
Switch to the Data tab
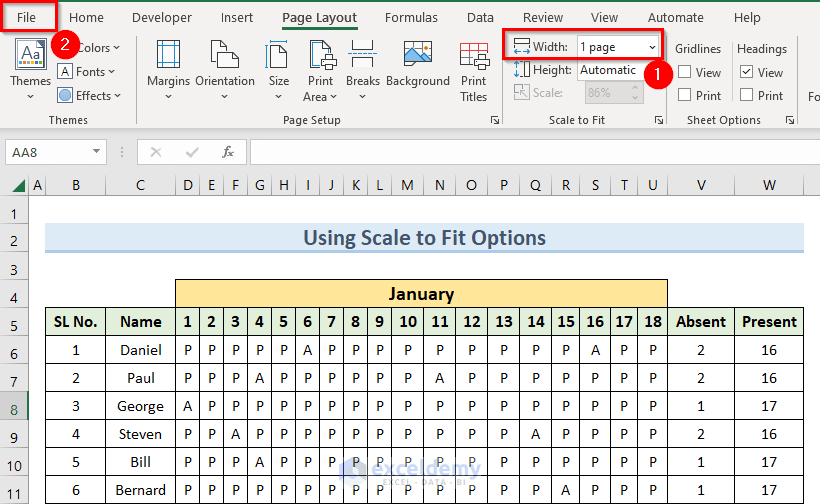pos(480,17)
